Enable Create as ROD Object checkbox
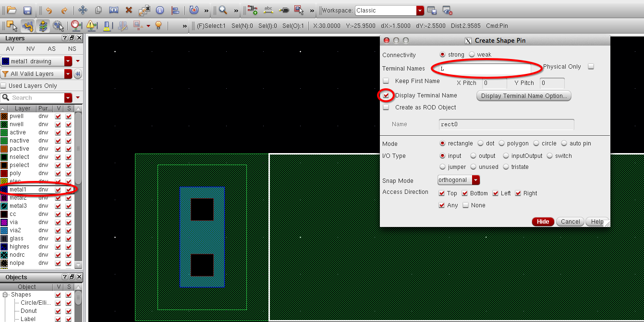 (x=386, y=107)
